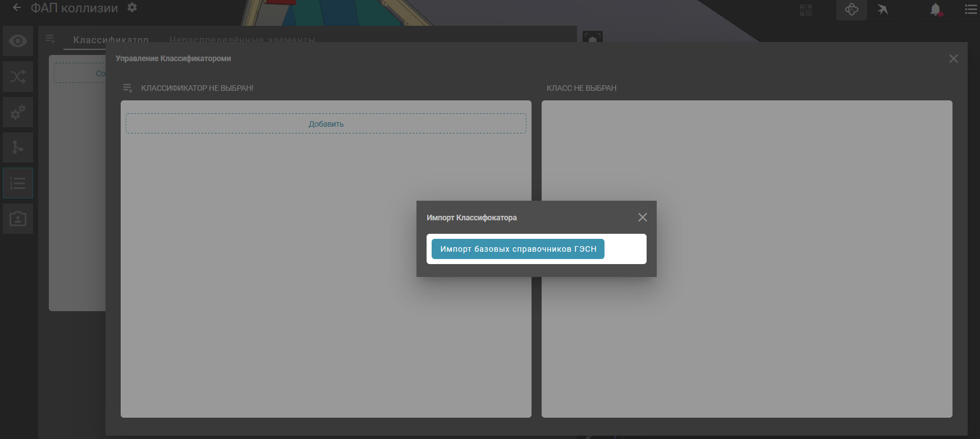
Task: Select the shuffle arrows sidebar icon
Action: 18,77
